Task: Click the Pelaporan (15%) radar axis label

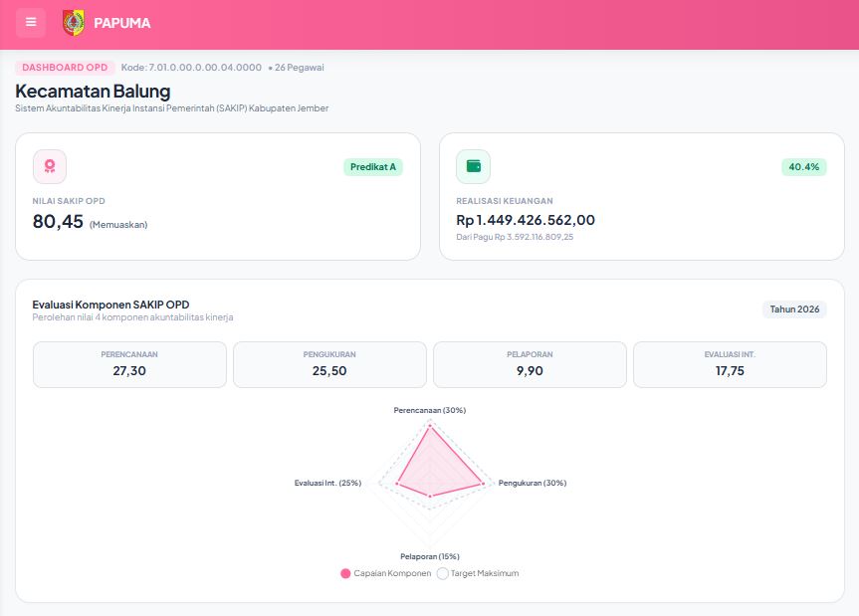Action: (430, 556)
